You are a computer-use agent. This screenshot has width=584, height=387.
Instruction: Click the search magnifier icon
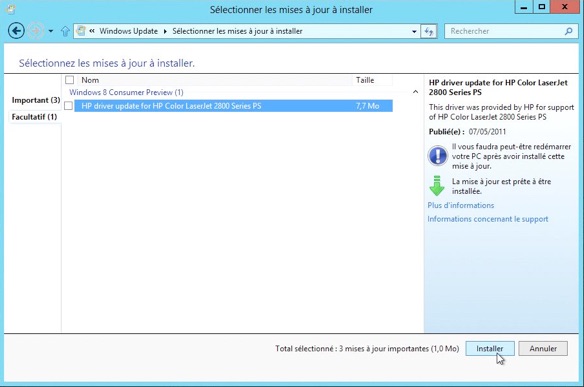(568, 31)
